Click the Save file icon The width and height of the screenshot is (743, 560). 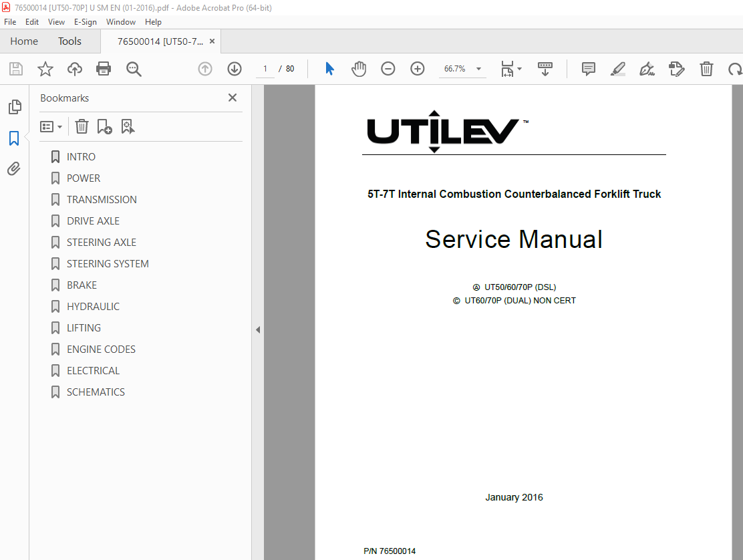point(15,69)
